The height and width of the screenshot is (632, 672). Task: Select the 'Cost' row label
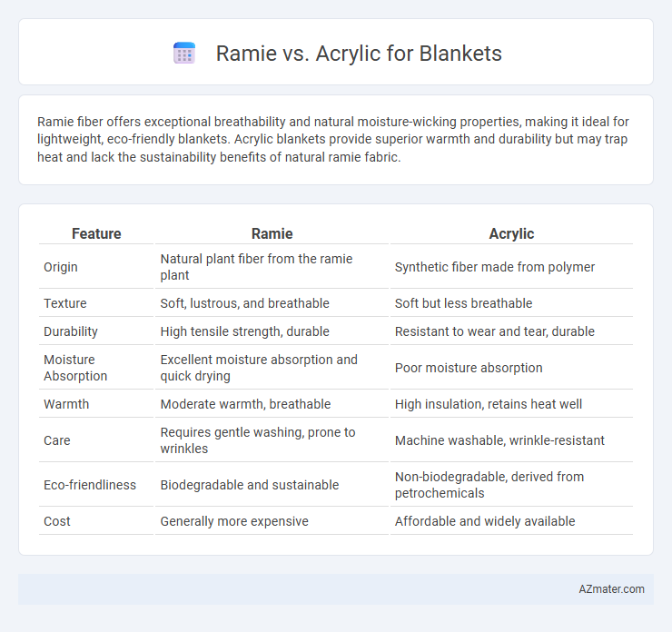57,521
